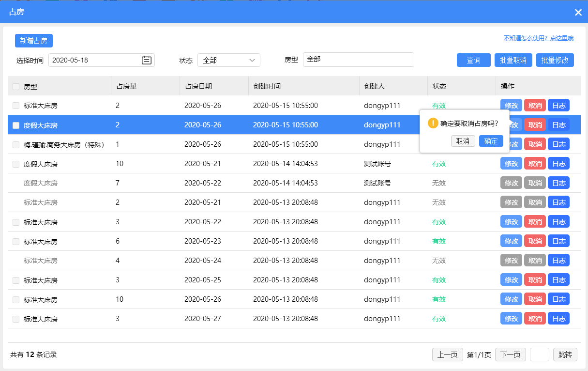Click the page number input box
The width and height of the screenshot is (588, 371).
540,355
